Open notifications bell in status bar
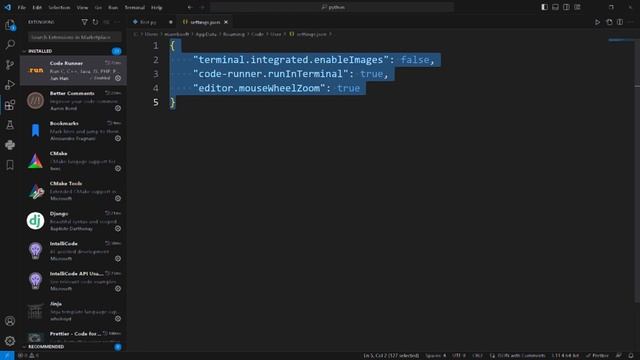 [631, 356]
